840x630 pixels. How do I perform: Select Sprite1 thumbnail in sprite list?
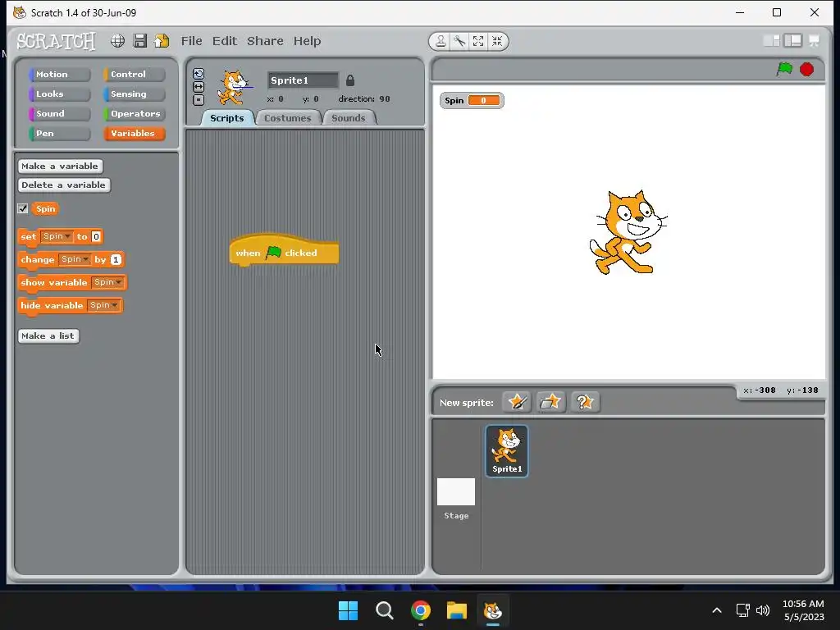[507, 450]
